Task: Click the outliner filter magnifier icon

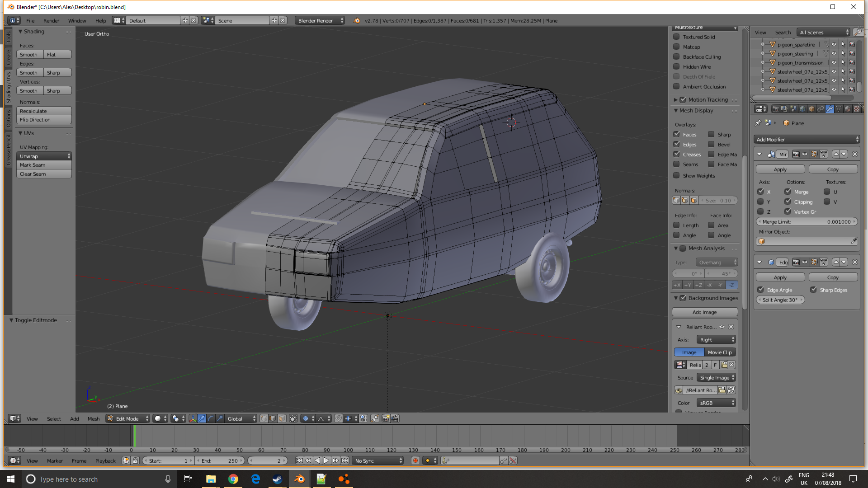Action: point(858,32)
